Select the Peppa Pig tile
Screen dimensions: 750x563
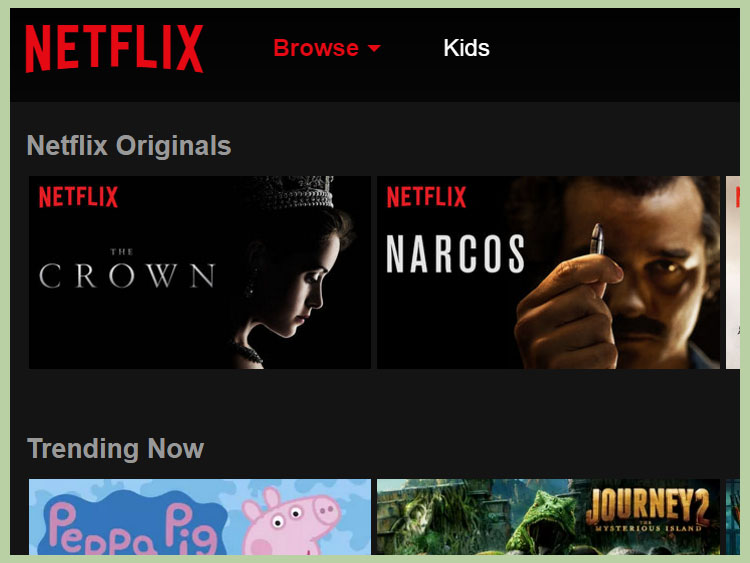(x=200, y=517)
